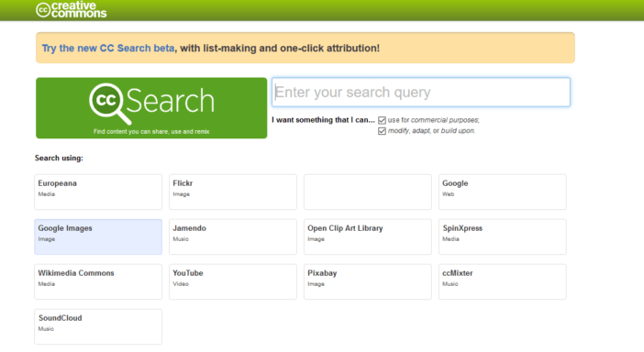Uncheck 'use for commercial purposes' checkbox
644x352 pixels.
pos(382,120)
